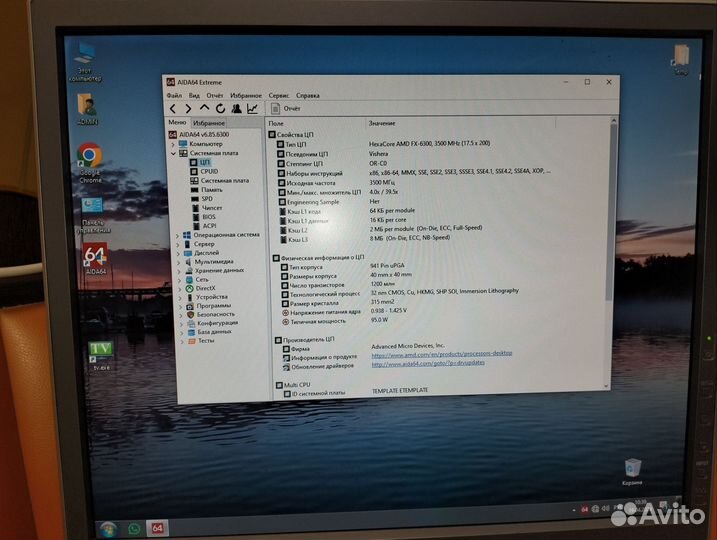Screen dimensions: 717x540
Task: Open the Избранное menu
Action: [x=246, y=96]
